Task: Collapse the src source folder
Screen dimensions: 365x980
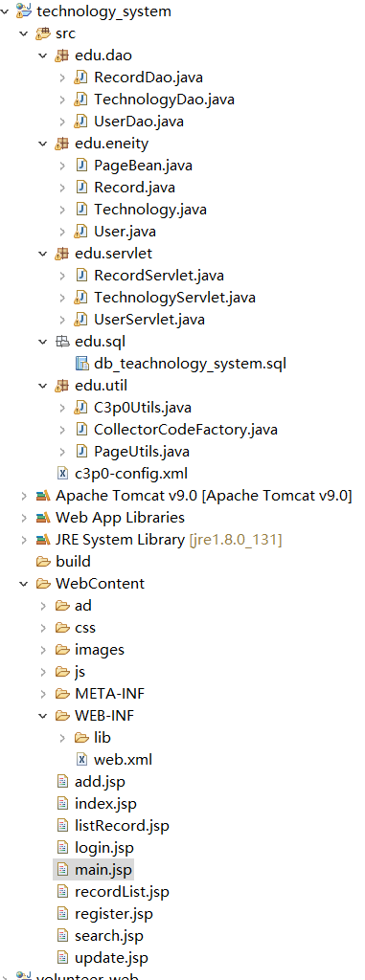Action: pos(23,33)
